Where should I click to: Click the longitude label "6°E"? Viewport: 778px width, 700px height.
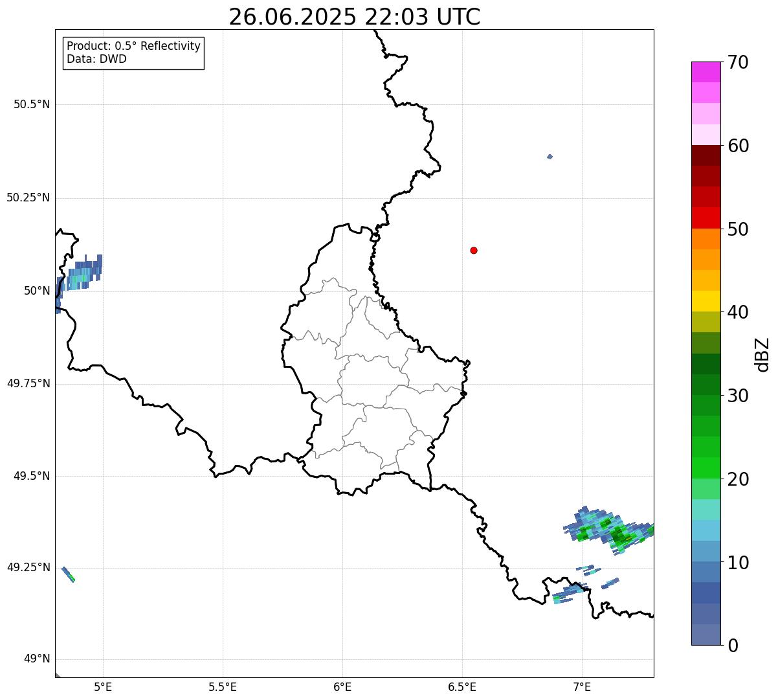tap(342, 686)
